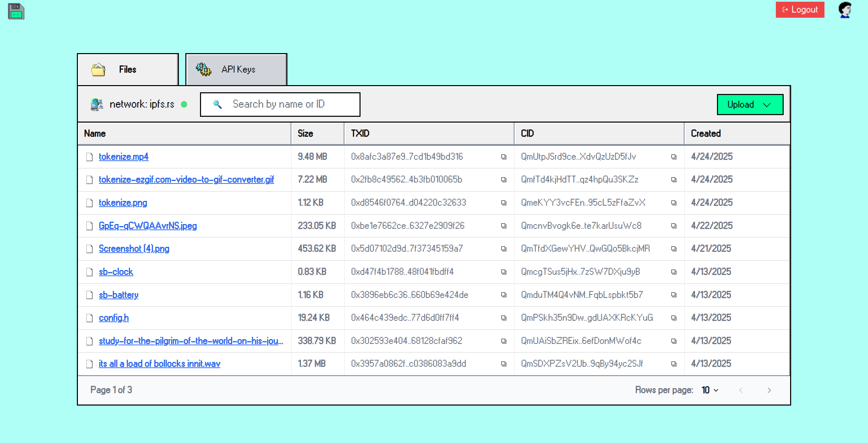This screenshot has width=868, height=443.
Task: Copy CID for sb-clock
Action: point(674,272)
